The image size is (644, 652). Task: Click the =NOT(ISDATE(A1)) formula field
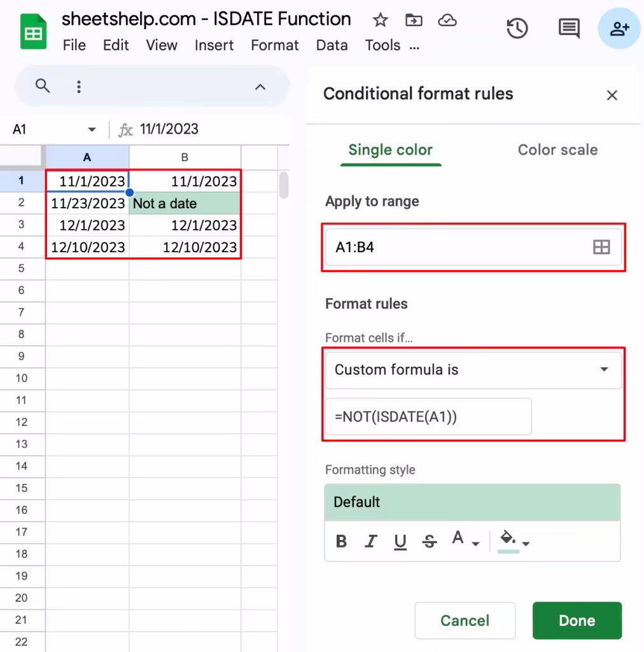(428, 416)
